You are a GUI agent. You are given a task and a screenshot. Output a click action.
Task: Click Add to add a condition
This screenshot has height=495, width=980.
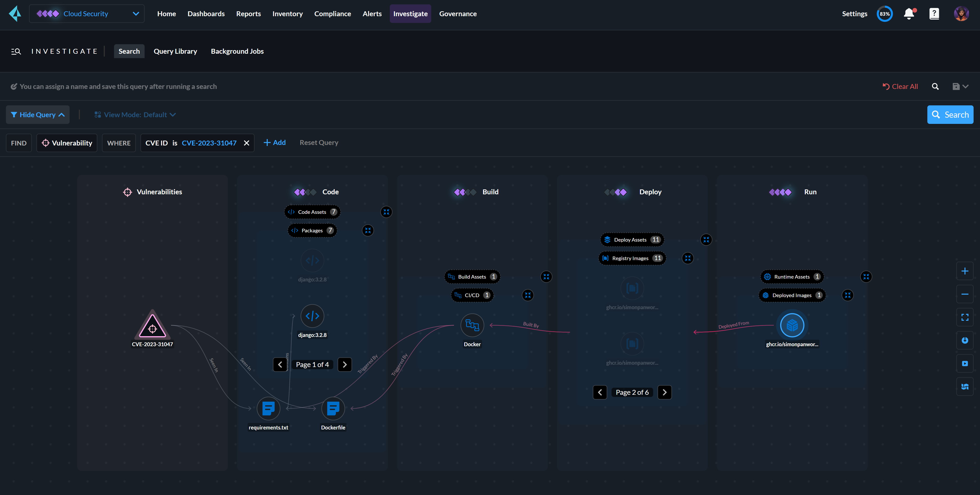275,142
